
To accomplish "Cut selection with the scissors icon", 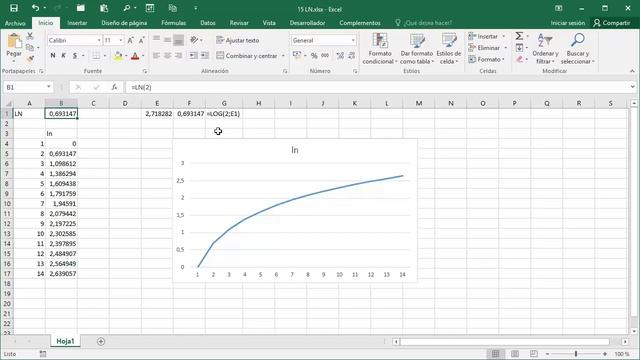I will [x=30, y=36].
